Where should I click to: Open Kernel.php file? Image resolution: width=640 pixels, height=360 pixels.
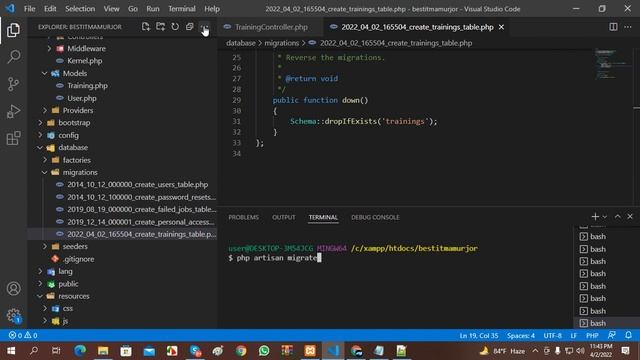pos(84,60)
